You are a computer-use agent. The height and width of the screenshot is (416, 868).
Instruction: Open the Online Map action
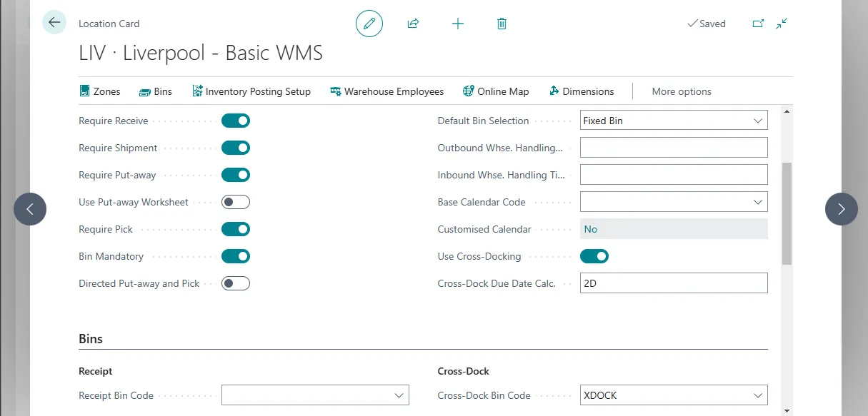point(496,91)
